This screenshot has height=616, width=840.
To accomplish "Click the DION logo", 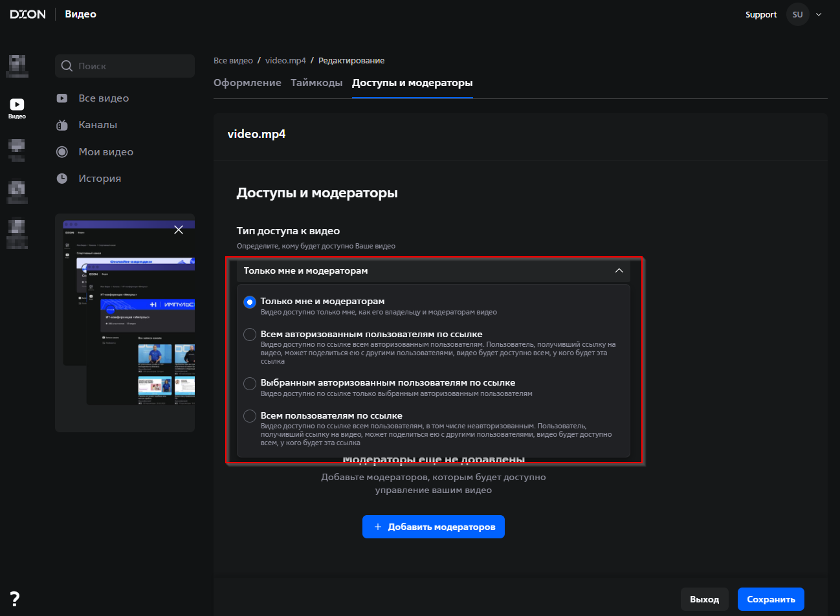I will pos(28,14).
